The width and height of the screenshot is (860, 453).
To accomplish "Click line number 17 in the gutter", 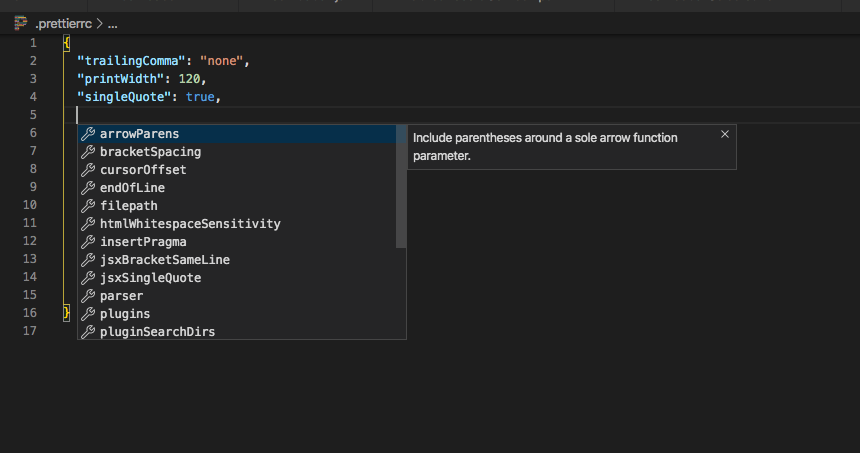I will 30,331.
